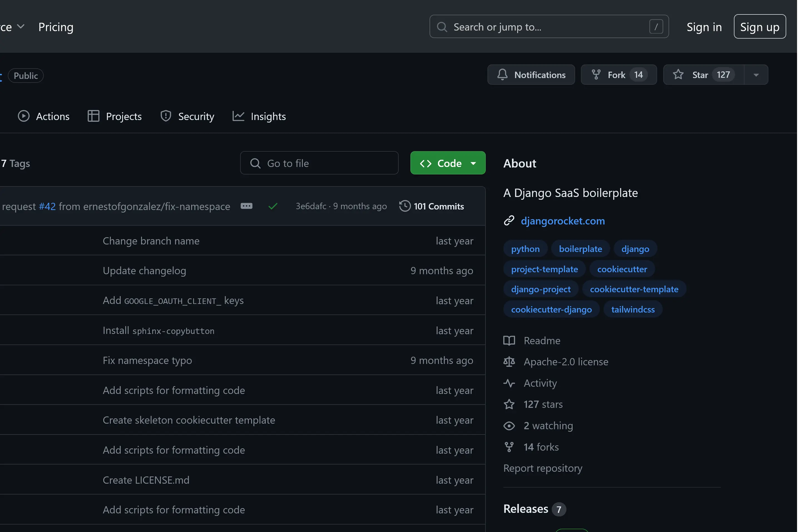This screenshot has width=799, height=532.
Task: Open the star lists dropdown arrow
Action: (x=756, y=75)
